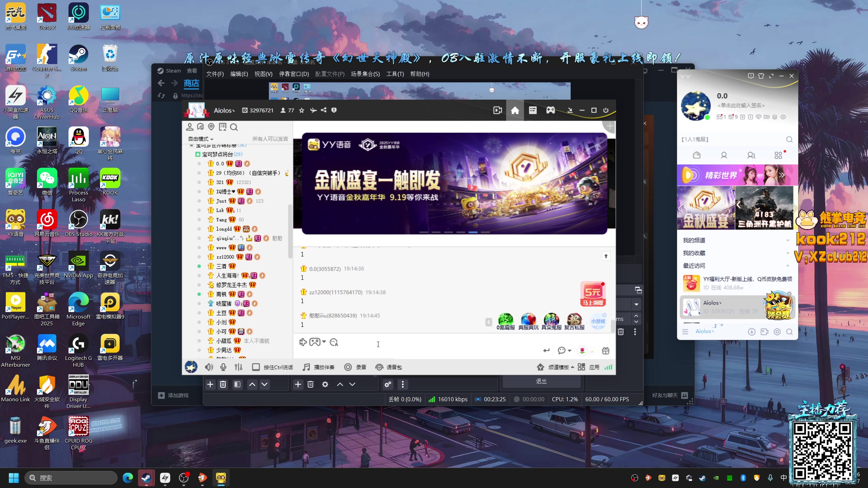Open the OBS source properties gear icon

325,384
